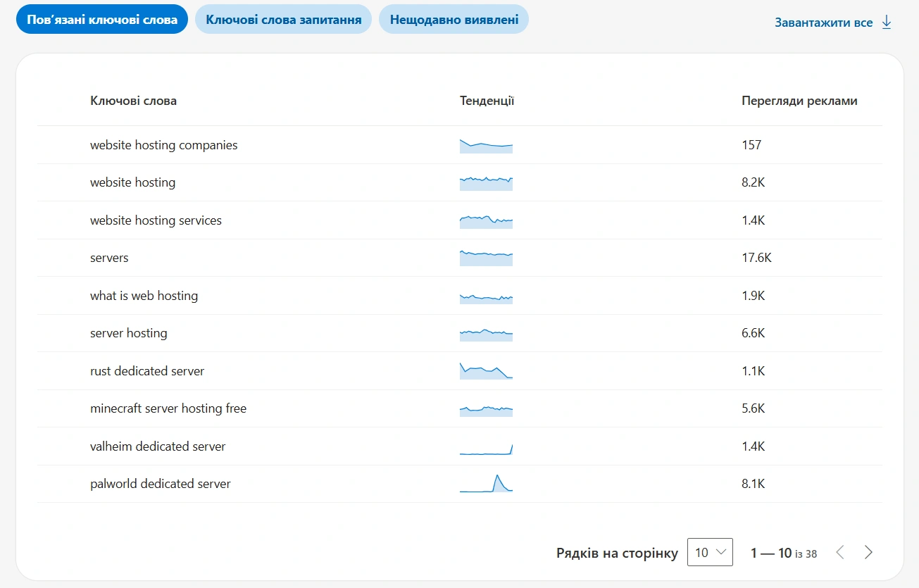
Task: Select the server hosting keyword
Action: (128, 333)
